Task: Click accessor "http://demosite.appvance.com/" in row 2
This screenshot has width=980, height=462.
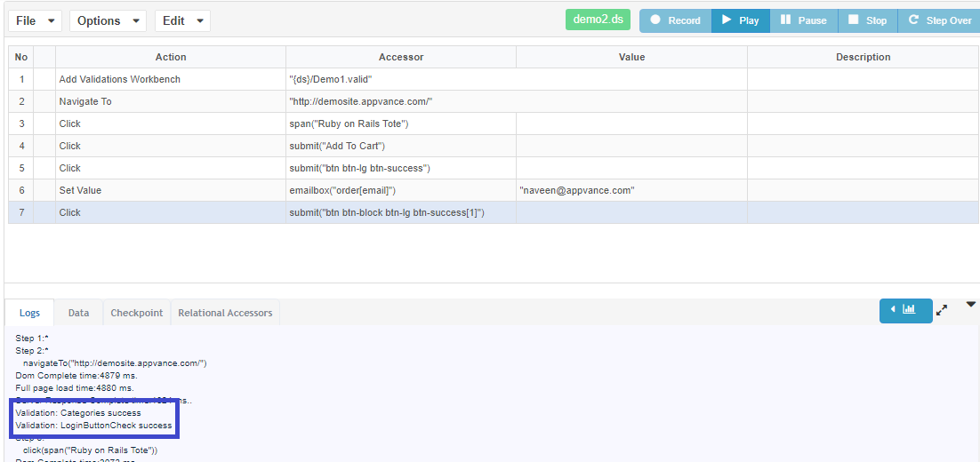Action: (361, 101)
